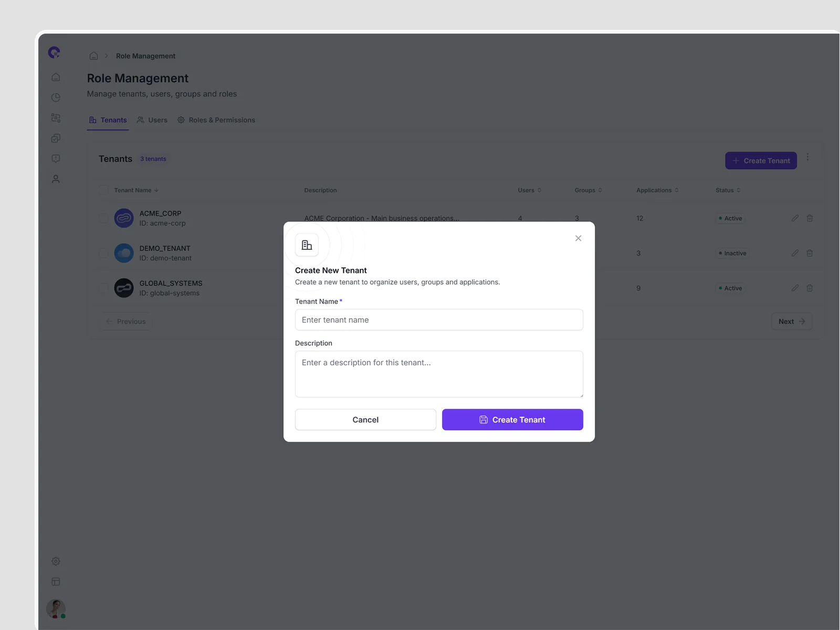Select the ACME_CORP row checkbox

(x=103, y=218)
